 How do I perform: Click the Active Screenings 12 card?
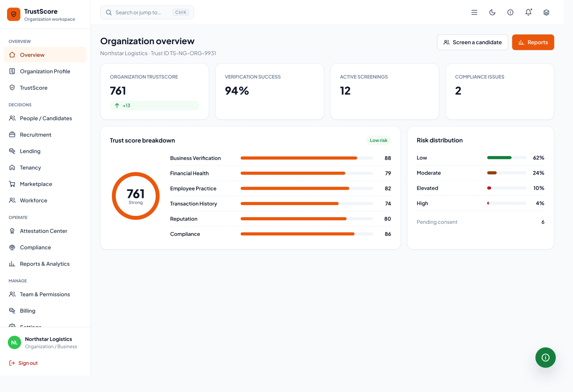pyautogui.click(x=385, y=92)
